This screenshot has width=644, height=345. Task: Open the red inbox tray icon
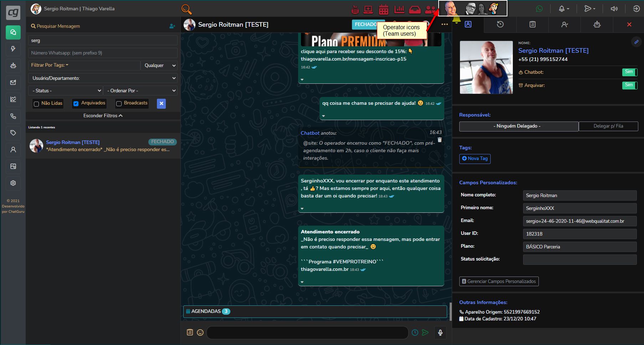415,10
